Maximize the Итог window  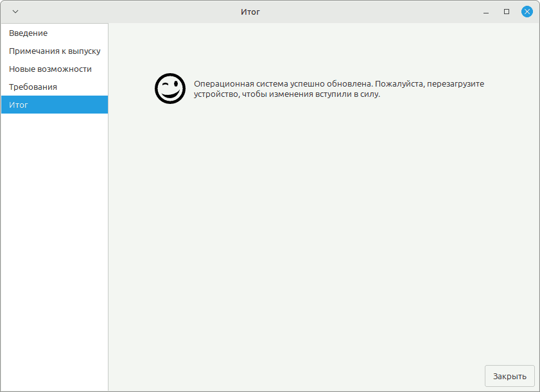coord(506,12)
